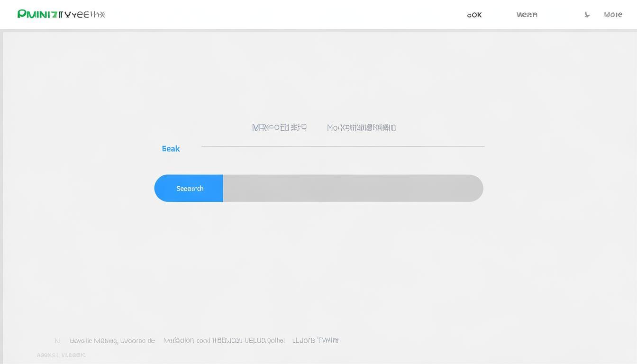Switch to the left tab above the search field
The height and width of the screenshot is (364, 637).
point(279,127)
